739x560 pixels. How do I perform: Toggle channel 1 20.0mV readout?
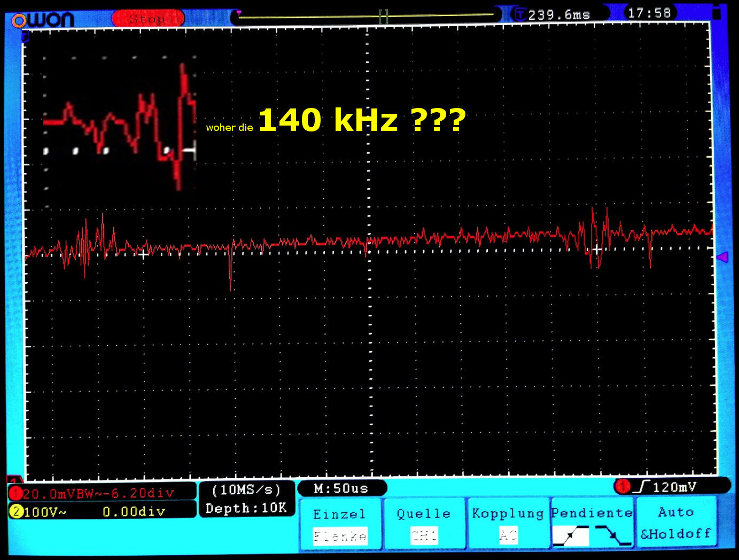click(x=102, y=493)
